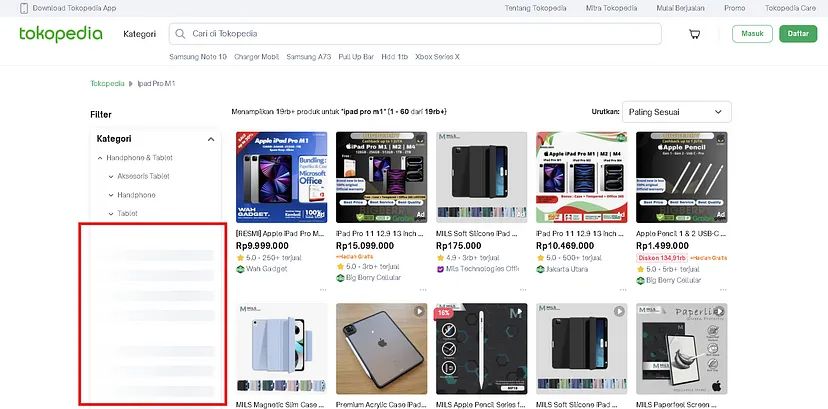Open Tentang Tokopedia link
Viewport: 828px width, 409px height.
535,8
